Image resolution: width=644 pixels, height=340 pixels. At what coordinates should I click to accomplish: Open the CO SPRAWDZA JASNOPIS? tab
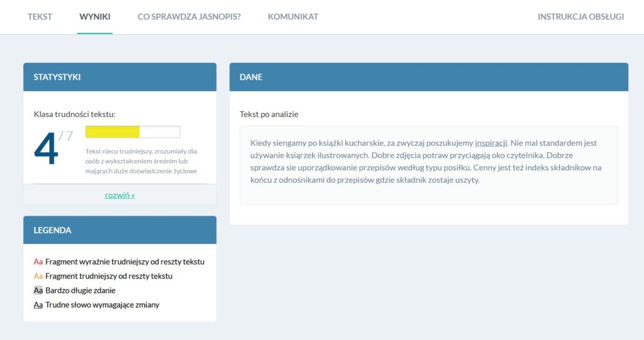(x=189, y=17)
